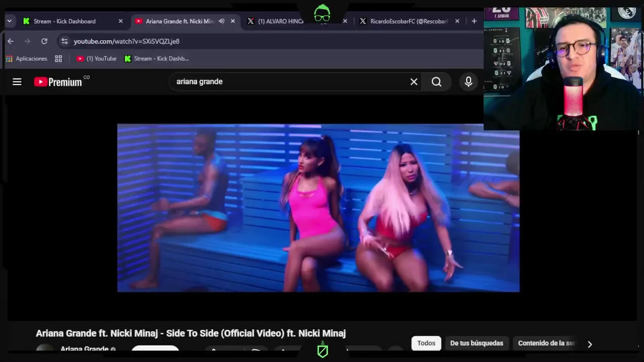This screenshot has height=362, width=644.
Task: Open the (1) YouTube bookmark
Action: 96,58
